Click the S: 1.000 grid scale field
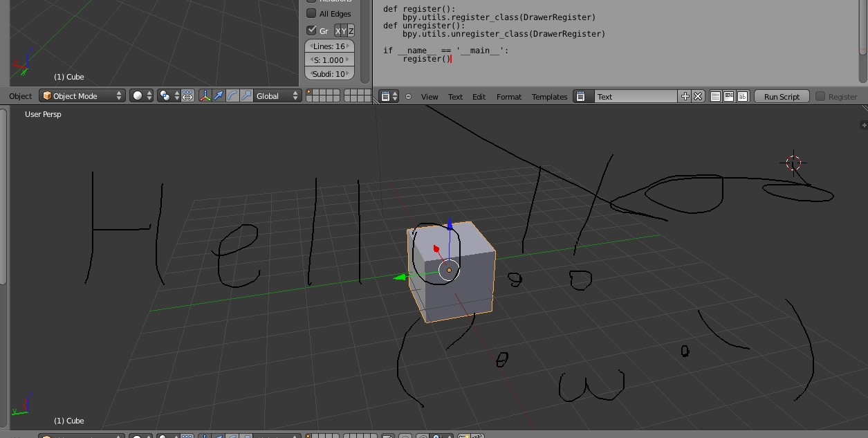This screenshot has height=438, width=868. pos(329,60)
